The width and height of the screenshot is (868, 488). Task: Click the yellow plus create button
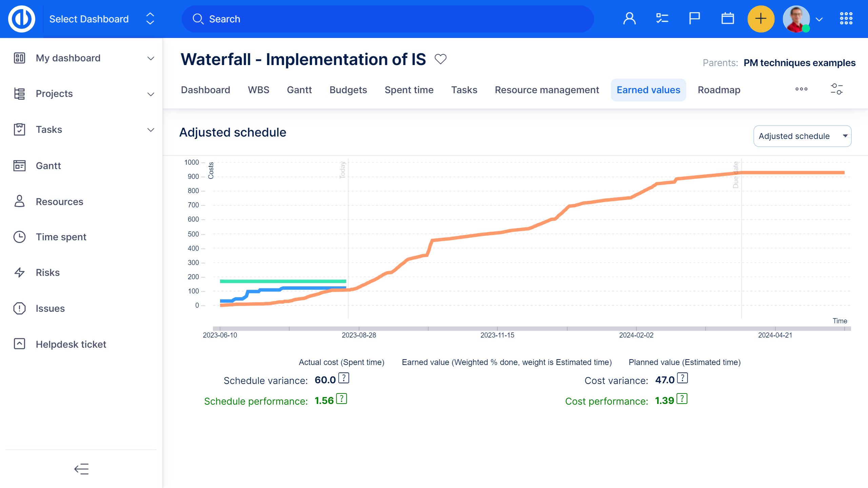click(x=761, y=19)
